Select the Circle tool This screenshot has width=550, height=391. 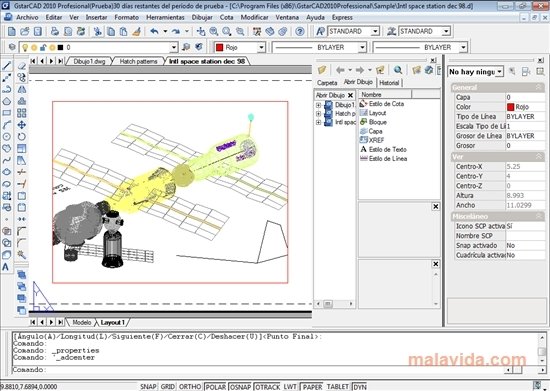click(x=7, y=137)
